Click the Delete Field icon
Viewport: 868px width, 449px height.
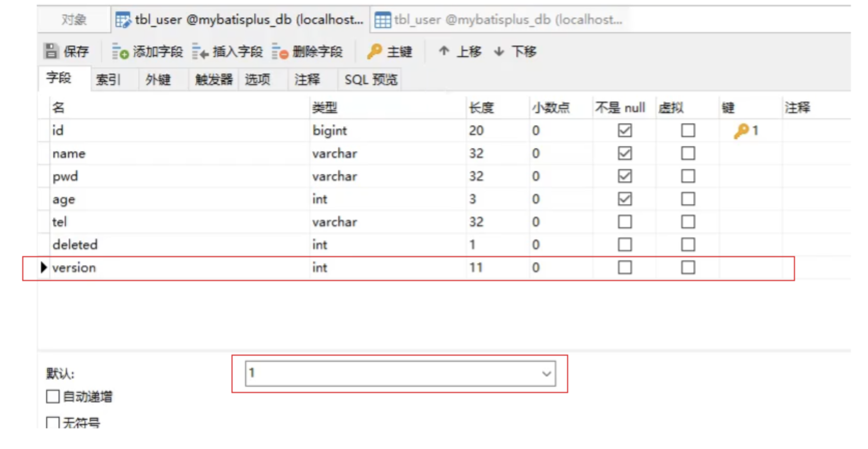click(x=280, y=51)
